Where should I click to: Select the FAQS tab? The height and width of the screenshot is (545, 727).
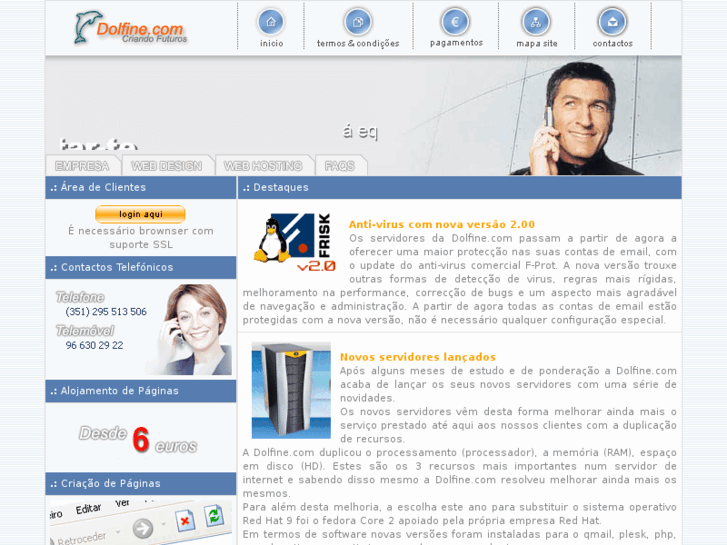[x=340, y=166]
